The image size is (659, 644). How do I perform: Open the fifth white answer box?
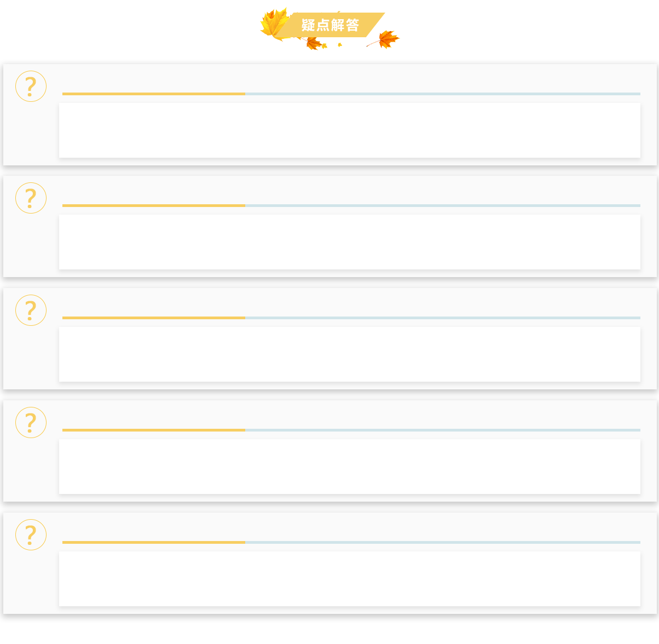click(350, 579)
